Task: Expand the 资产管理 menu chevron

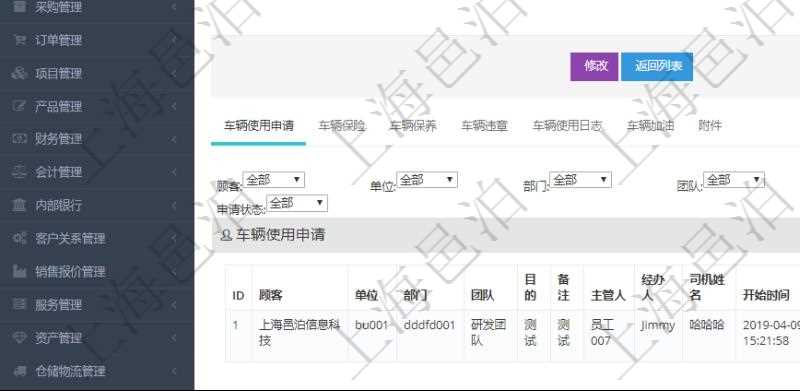Action: pos(174,338)
